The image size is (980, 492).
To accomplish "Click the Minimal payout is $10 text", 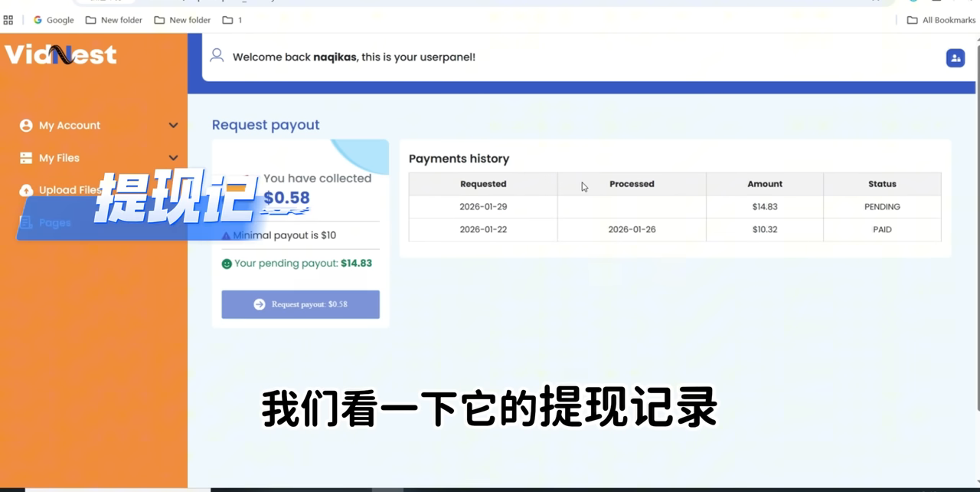I will pyautogui.click(x=285, y=235).
